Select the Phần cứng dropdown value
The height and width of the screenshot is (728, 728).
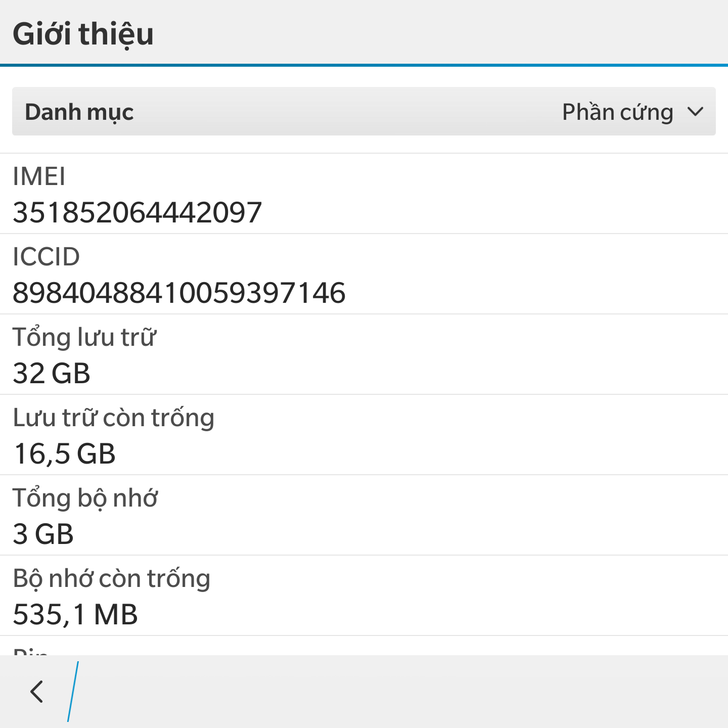point(617,112)
